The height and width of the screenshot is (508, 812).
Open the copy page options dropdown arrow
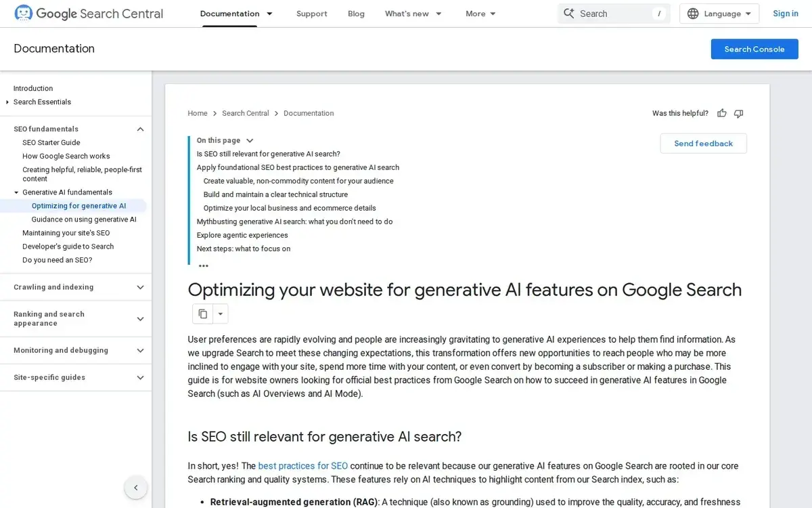[220, 314]
